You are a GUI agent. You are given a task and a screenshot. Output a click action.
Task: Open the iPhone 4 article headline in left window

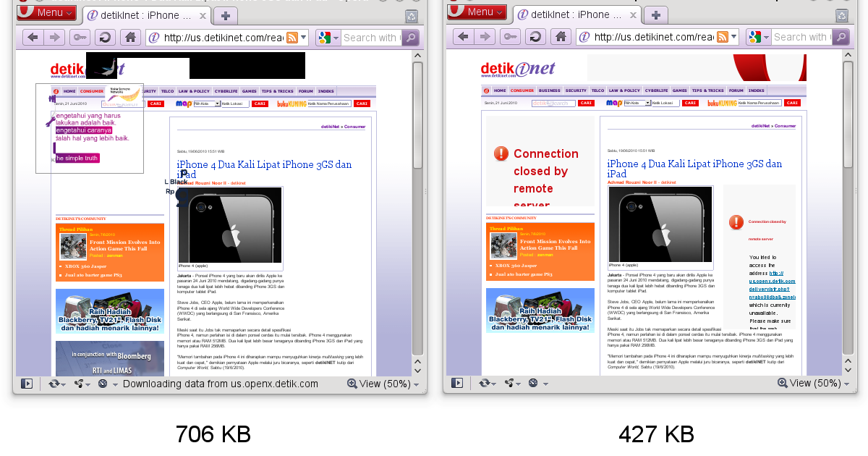265,169
